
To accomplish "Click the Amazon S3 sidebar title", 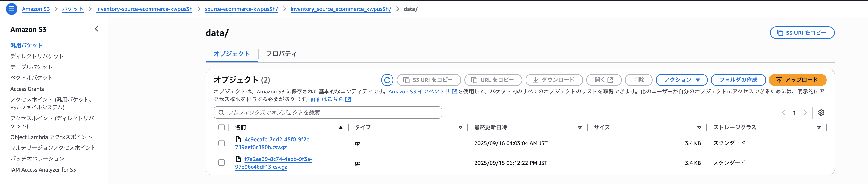I will pyautogui.click(x=28, y=29).
